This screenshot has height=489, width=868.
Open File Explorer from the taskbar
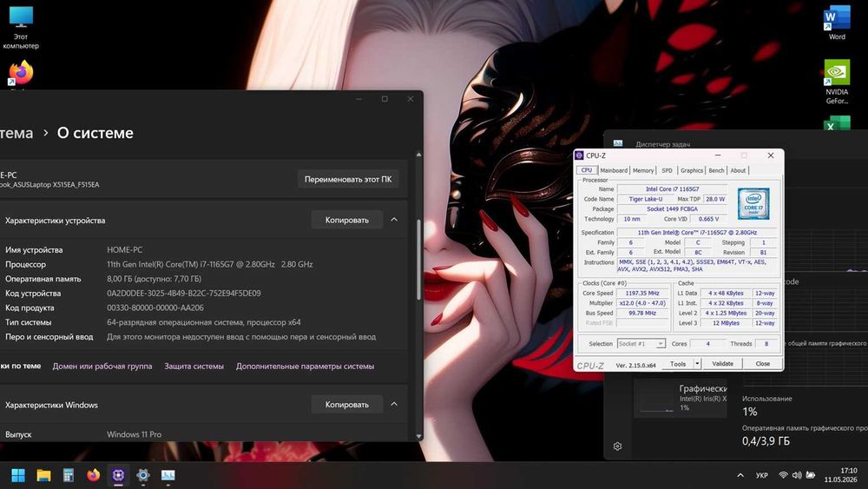coord(43,475)
